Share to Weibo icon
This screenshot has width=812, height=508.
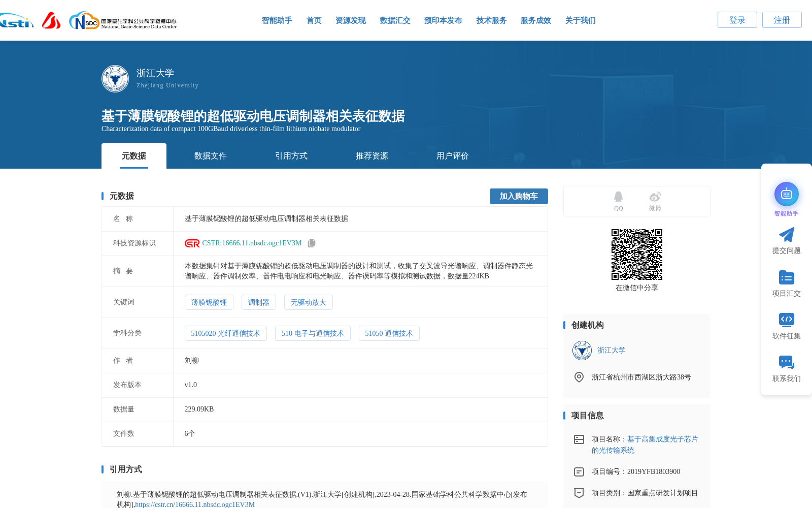[x=655, y=197]
